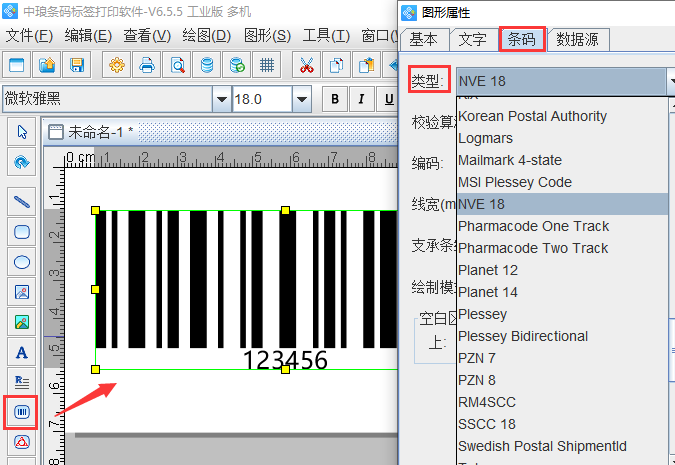The width and height of the screenshot is (675, 465).
Task: Click the font size 18.0 field
Action: [262, 99]
